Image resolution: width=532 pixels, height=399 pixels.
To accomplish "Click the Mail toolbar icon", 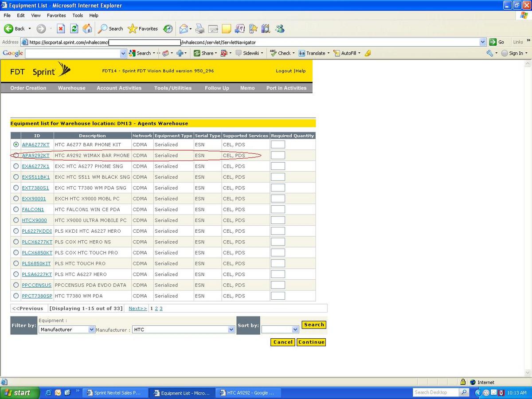I will [x=184, y=29].
